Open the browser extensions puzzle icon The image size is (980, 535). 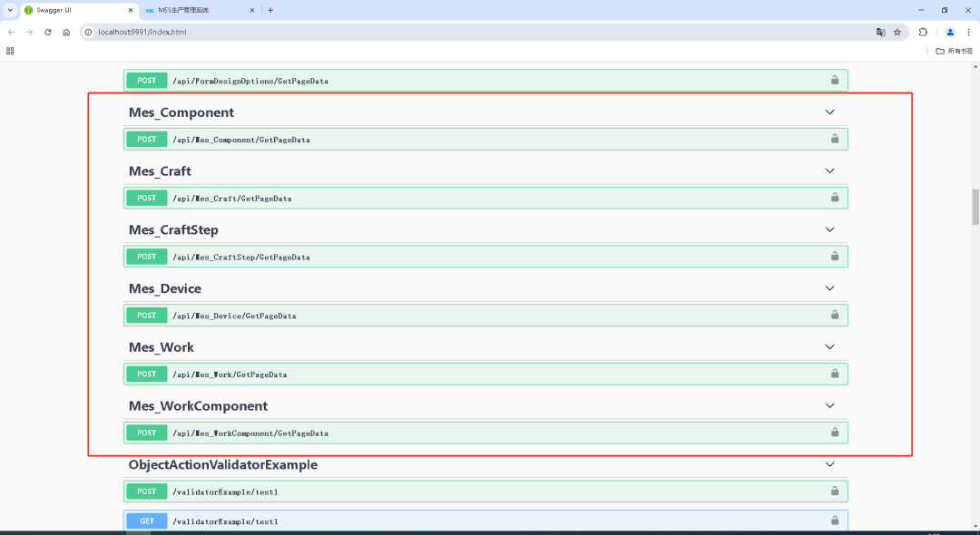coord(923,32)
